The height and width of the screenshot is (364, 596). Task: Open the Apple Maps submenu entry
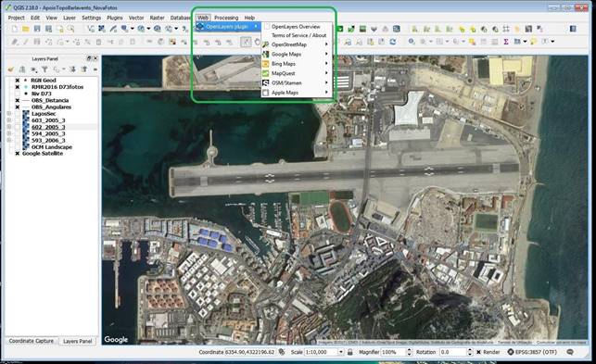click(x=297, y=93)
